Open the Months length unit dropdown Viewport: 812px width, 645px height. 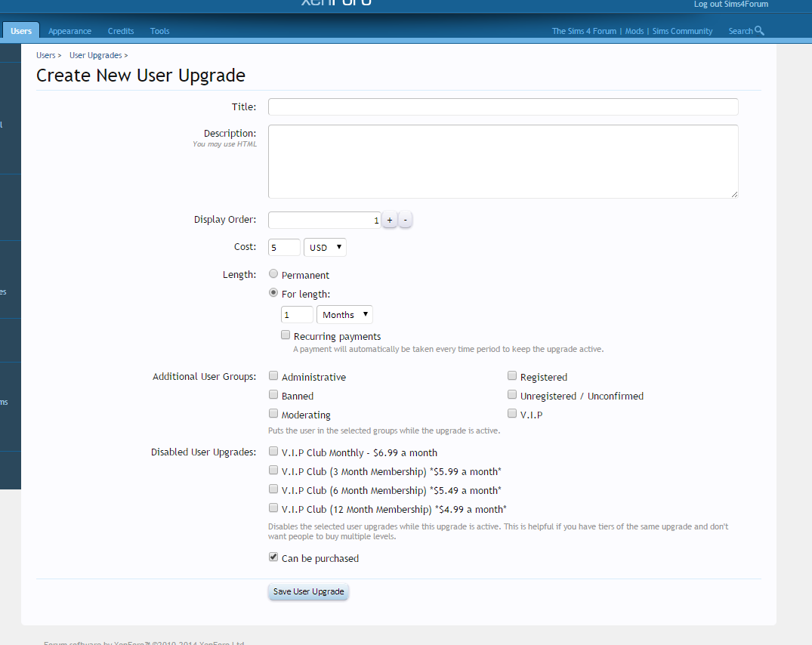(x=344, y=314)
